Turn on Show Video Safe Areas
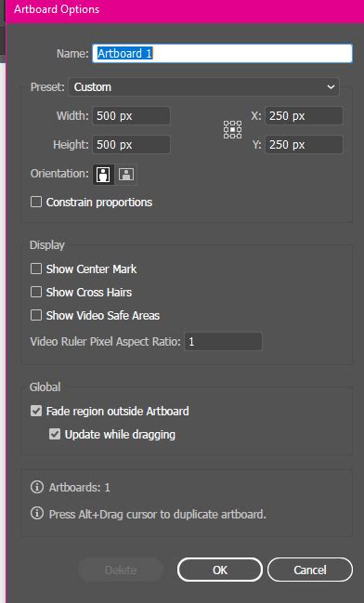Viewport: 364px width, 603px height. click(x=36, y=315)
